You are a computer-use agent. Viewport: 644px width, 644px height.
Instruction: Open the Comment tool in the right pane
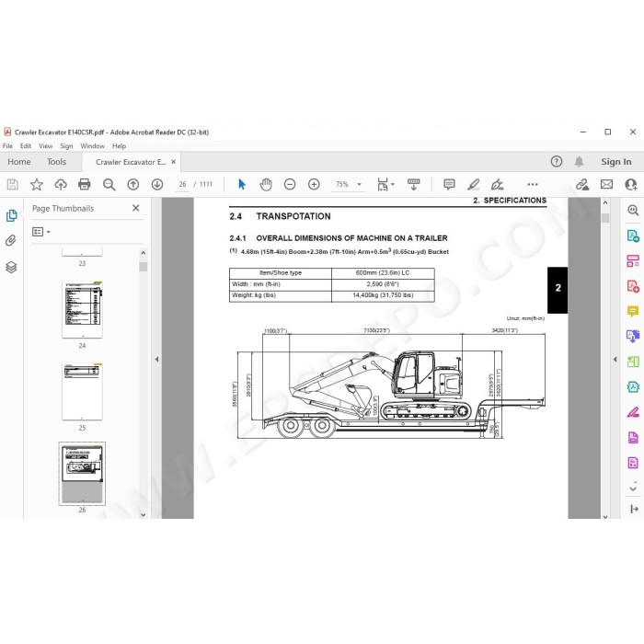coord(633,311)
